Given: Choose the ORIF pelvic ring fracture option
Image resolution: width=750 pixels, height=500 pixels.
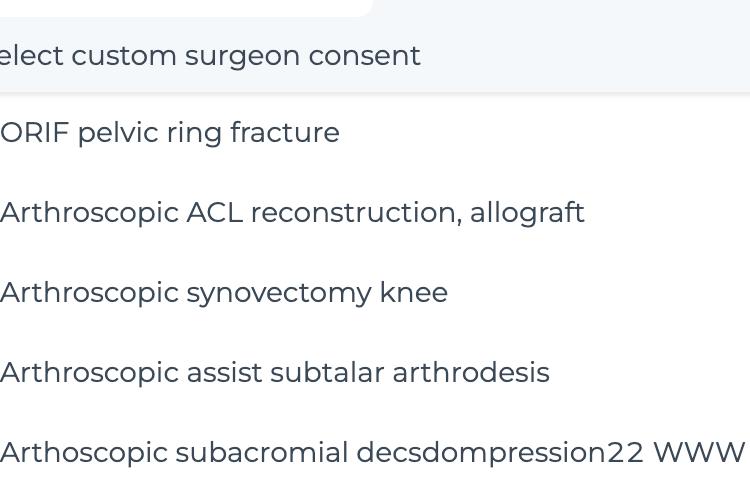Looking at the screenshot, I should click(375, 133).
